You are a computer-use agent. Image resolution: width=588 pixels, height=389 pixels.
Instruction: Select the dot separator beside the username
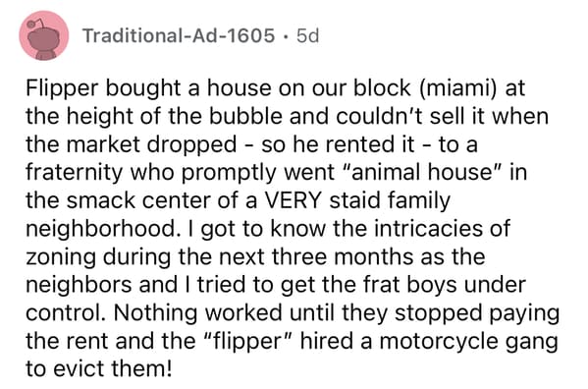coord(286,36)
